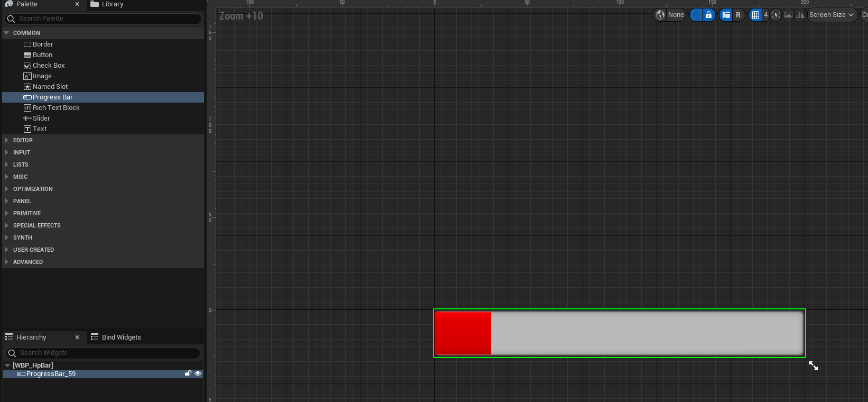Collapse the WBP_HpBar root node
868x402 pixels.
click(7, 366)
